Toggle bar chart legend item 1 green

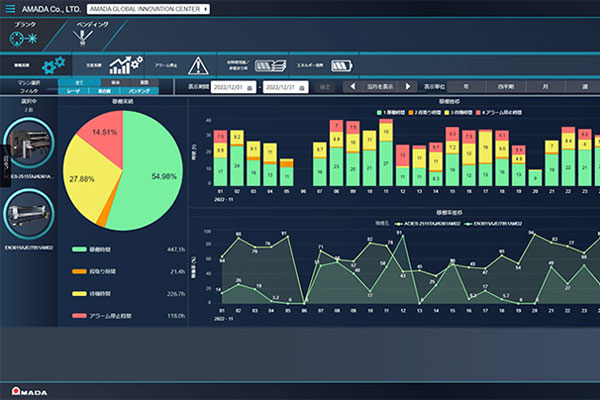pyautogui.click(x=390, y=113)
